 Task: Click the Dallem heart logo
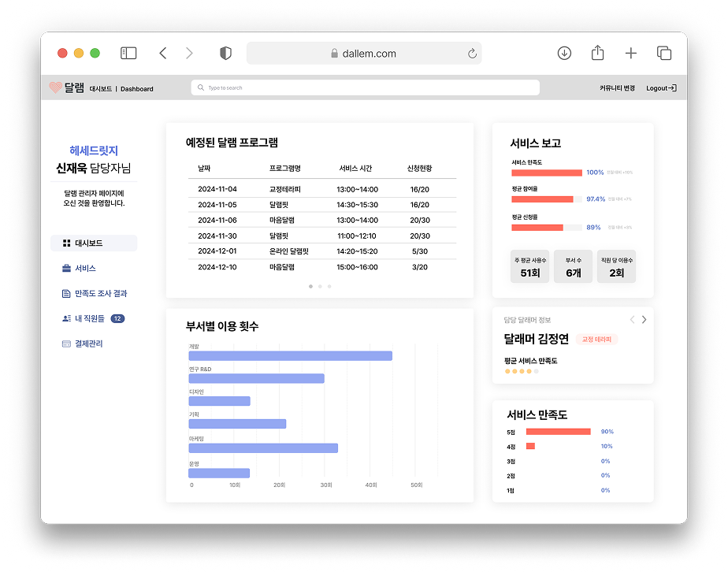point(56,87)
